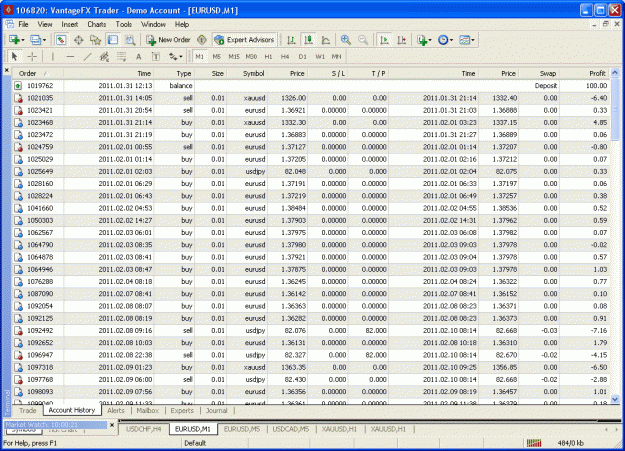Zoom in on the chart
The height and width of the screenshot is (451, 625).
(346, 40)
